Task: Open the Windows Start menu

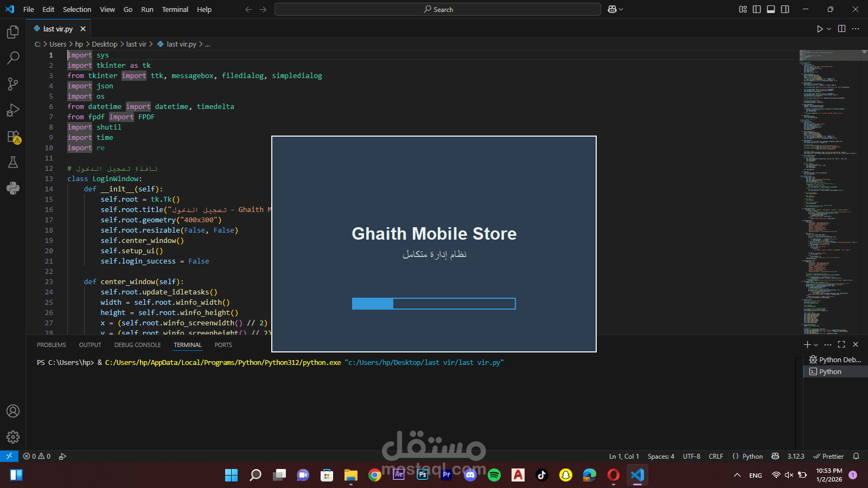Action: click(232, 475)
